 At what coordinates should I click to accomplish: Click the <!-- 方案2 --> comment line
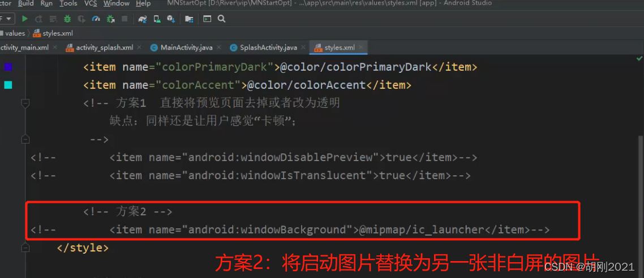pos(128,211)
